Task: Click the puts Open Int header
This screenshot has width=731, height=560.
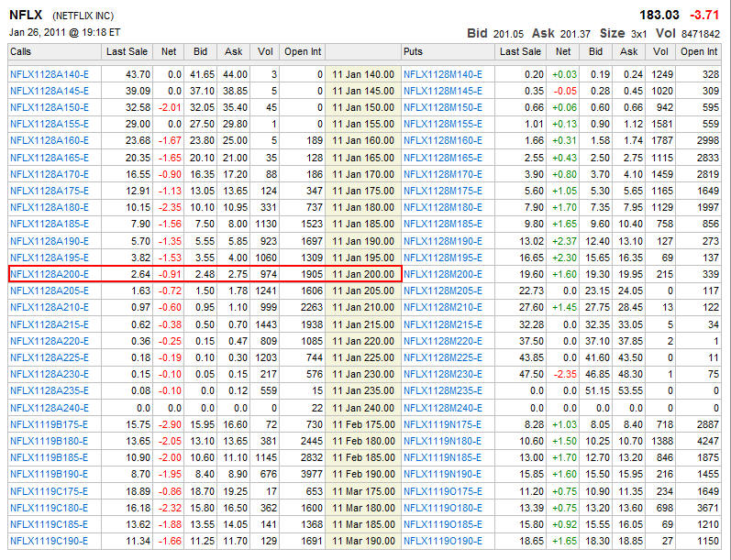Action: coord(699,52)
